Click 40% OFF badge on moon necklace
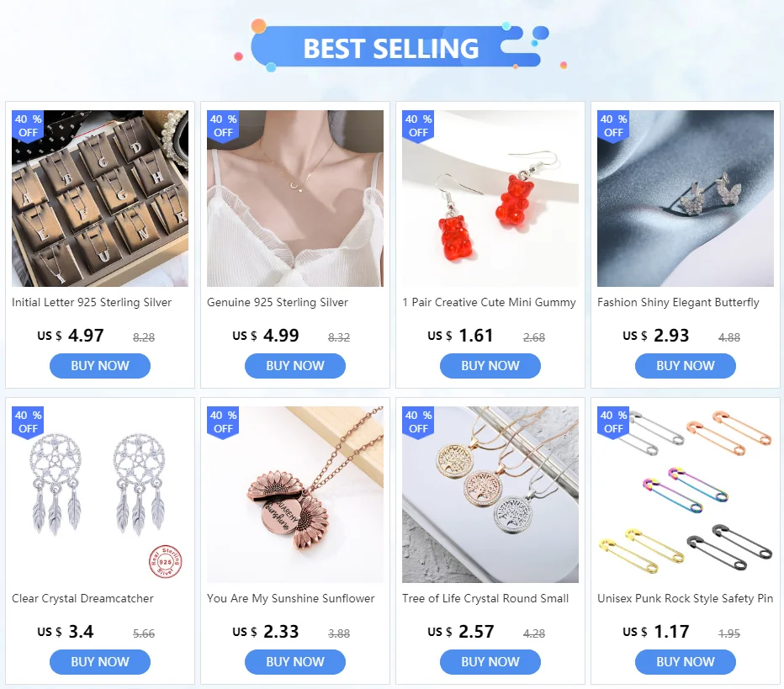The width and height of the screenshot is (784, 689). point(223,126)
